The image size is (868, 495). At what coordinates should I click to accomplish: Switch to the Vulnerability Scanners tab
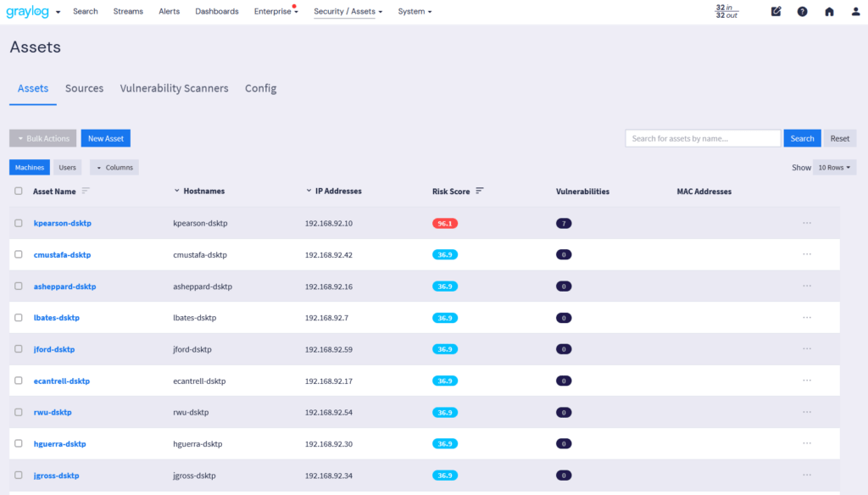174,88
